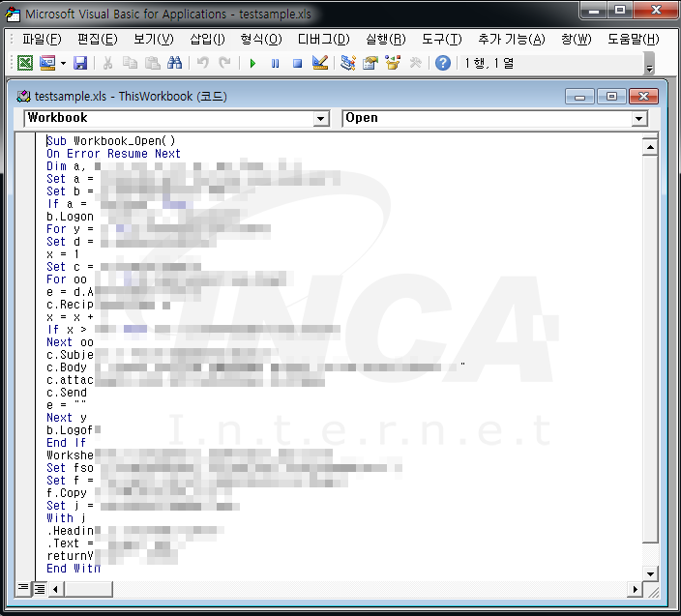Screen dimensions: 681x616
Task: Toggle Design Mode icon
Action: pyautogui.click(x=320, y=64)
